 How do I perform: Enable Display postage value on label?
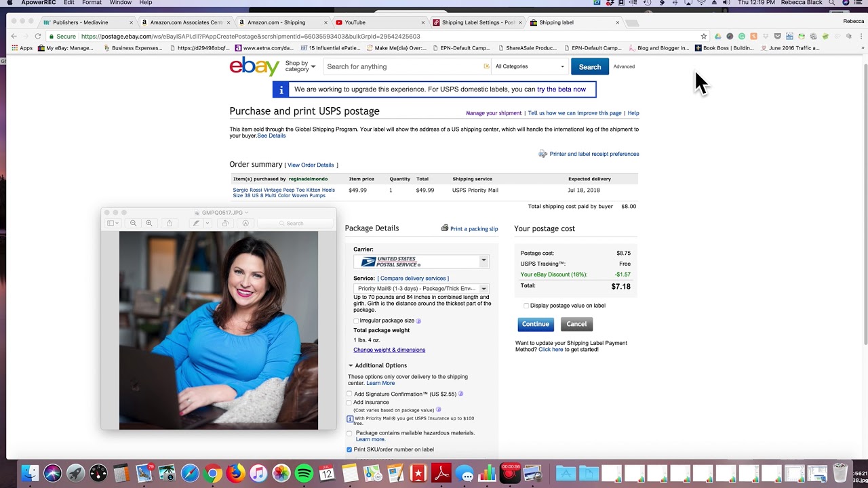tap(526, 306)
